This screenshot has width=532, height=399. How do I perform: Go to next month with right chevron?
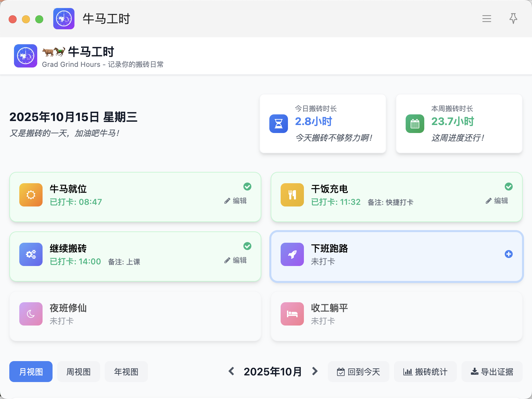click(x=315, y=371)
